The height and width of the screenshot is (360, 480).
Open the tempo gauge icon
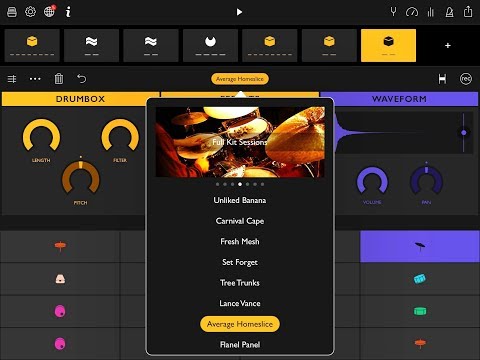click(412, 12)
